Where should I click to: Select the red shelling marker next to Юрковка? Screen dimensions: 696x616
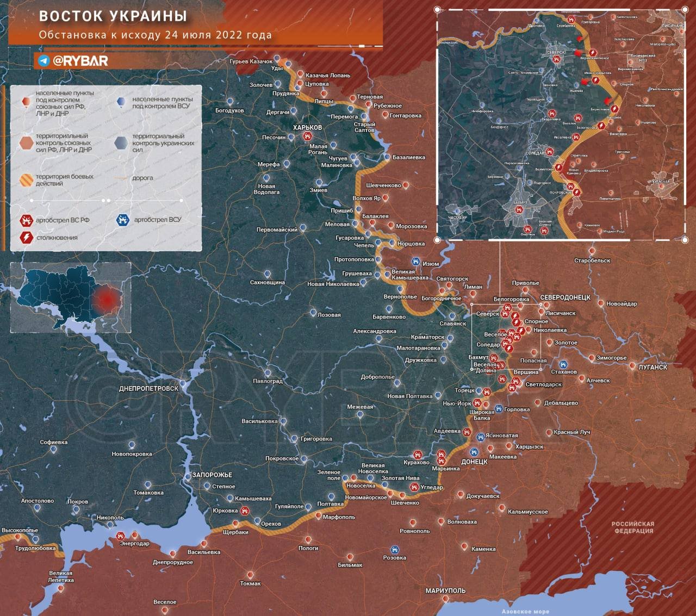245,511
